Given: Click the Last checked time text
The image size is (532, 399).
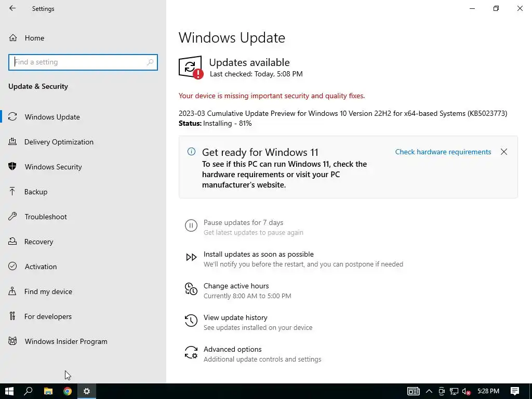Looking at the screenshot, I should (x=256, y=74).
